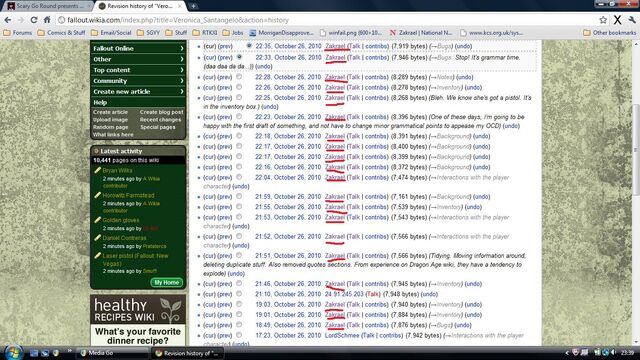Viewport: 640px width, 360px height.
Task: Open the winfail.png bookmark
Action: click(351, 33)
